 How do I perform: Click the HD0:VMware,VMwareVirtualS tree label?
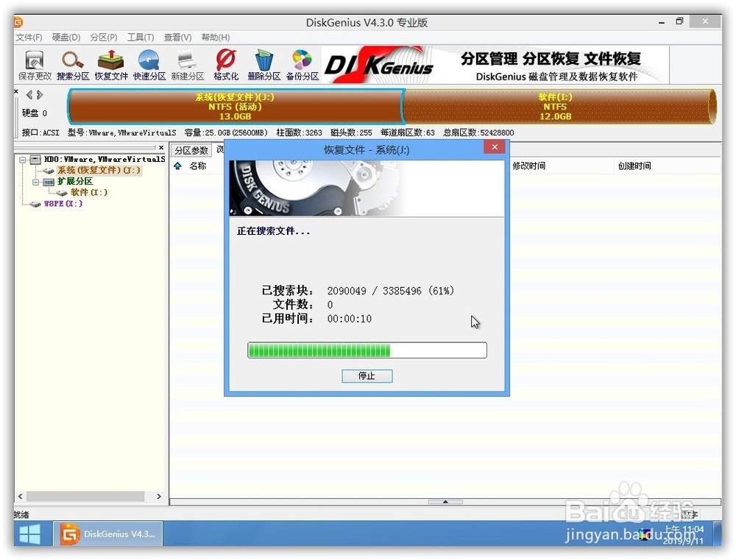105,160
